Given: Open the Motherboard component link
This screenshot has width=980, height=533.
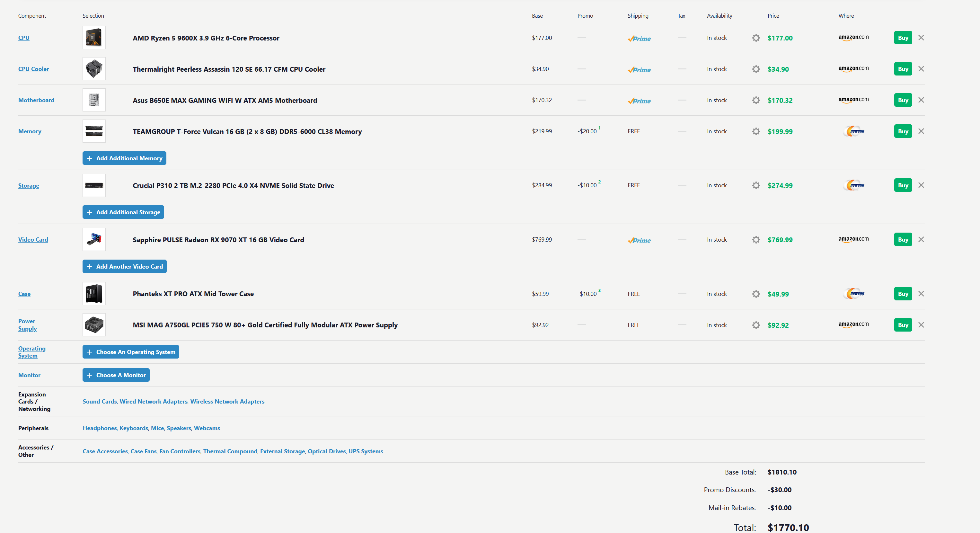Looking at the screenshot, I should [36, 100].
